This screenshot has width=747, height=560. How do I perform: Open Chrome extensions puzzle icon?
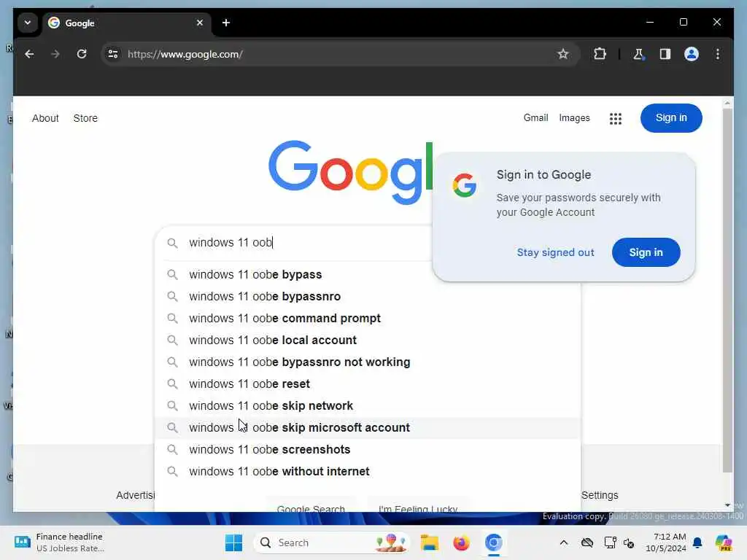[600, 54]
